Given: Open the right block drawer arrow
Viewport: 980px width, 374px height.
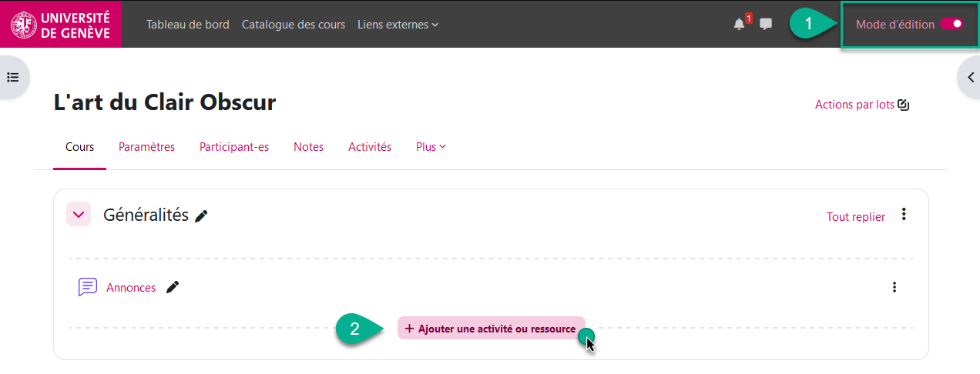Looking at the screenshot, I should click(968, 77).
